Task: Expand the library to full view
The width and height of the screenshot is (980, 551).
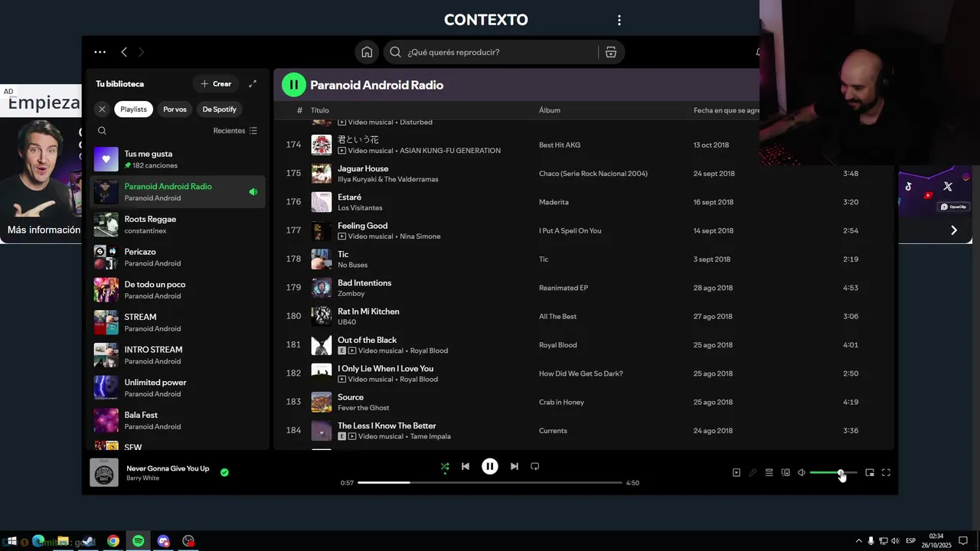Action: point(253,83)
